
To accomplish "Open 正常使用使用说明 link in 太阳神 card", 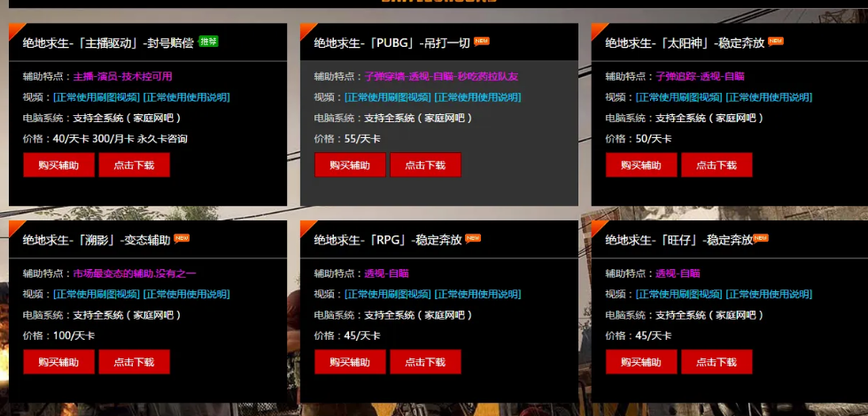I will tap(769, 97).
